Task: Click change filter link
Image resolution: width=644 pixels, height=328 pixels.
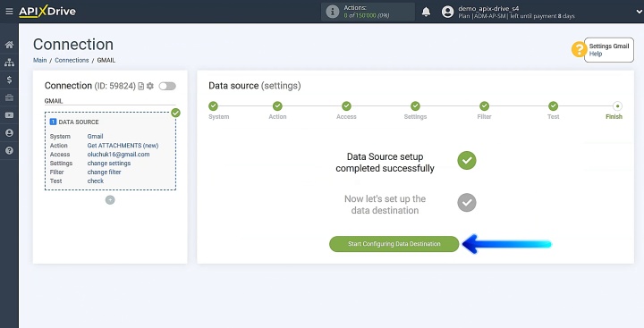Action: point(105,172)
